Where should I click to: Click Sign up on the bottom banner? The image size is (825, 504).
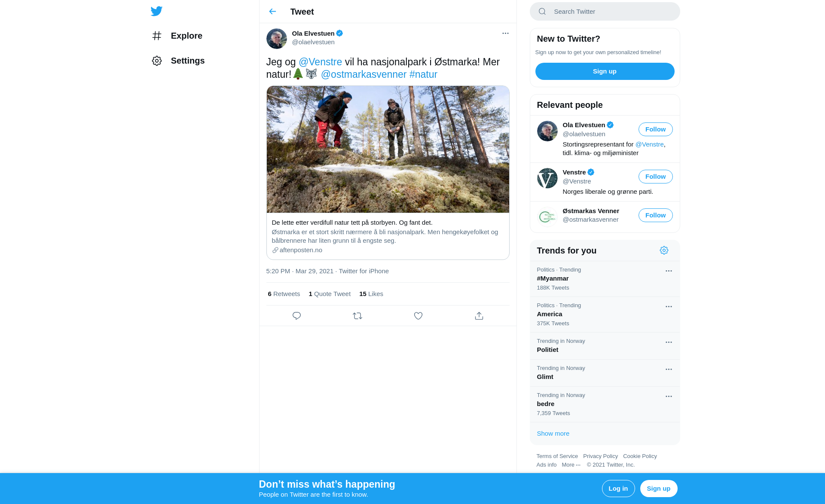click(658, 489)
